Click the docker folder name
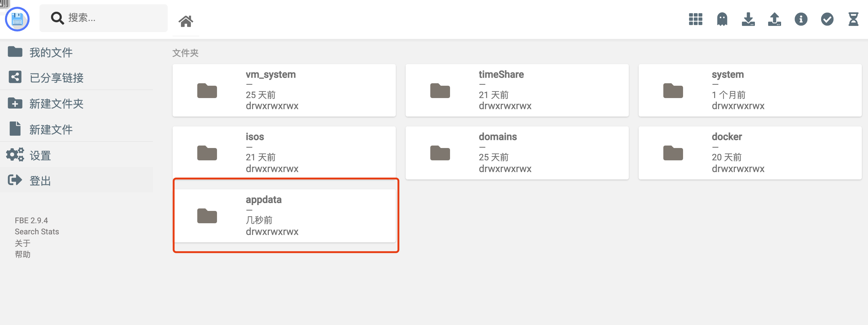 point(727,137)
